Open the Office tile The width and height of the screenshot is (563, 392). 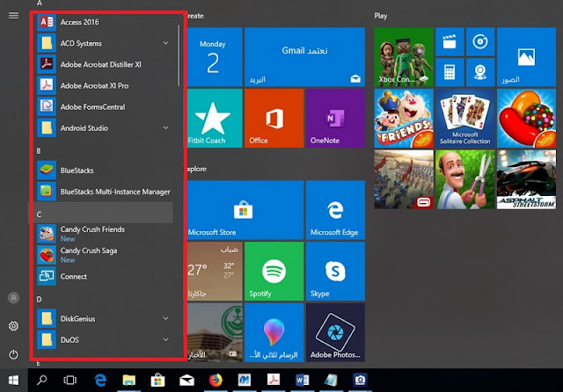pos(274,118)
